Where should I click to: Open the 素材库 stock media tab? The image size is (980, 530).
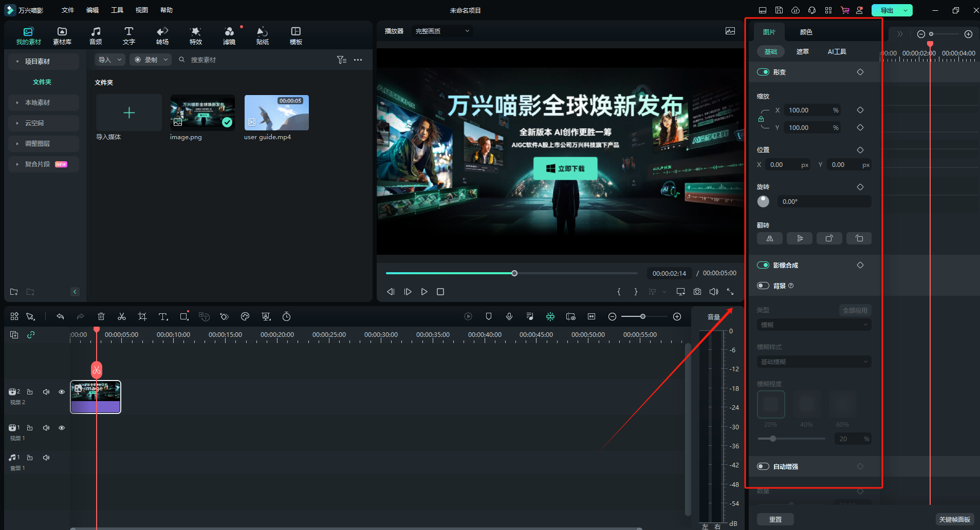(x=62, y=36)
